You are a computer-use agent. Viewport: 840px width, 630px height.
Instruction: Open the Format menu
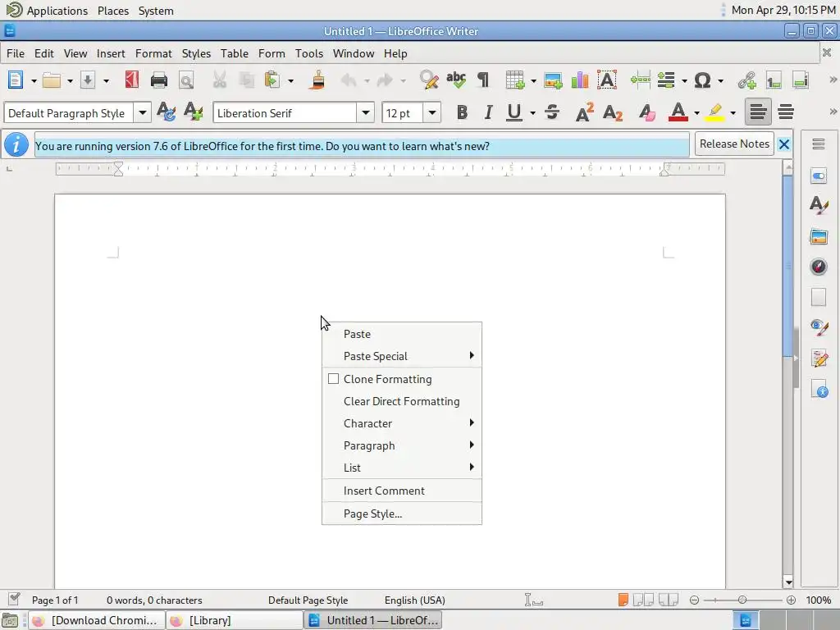[153, 53]
